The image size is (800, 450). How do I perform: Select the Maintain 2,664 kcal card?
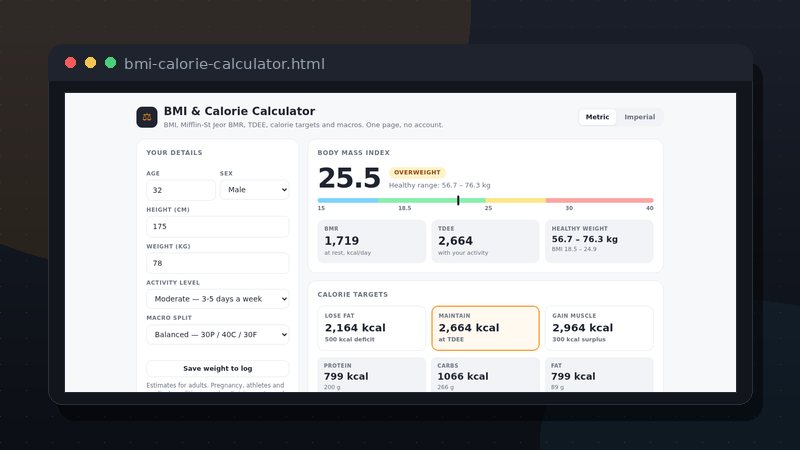coord(485,328)
